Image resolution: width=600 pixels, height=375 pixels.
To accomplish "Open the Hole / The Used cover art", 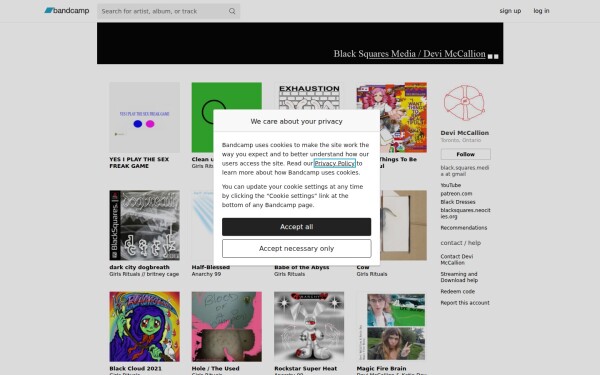I will pos(227,327).
